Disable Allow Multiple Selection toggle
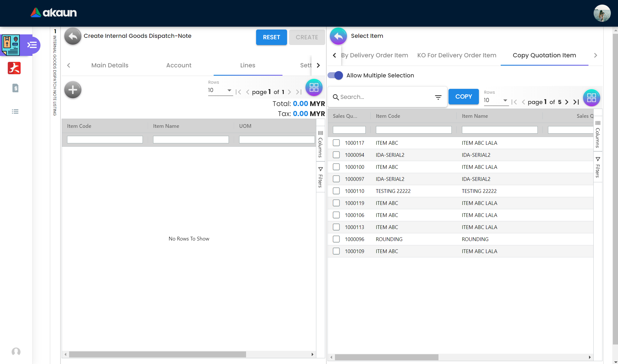The image size is (618, 364). [335, 75]
